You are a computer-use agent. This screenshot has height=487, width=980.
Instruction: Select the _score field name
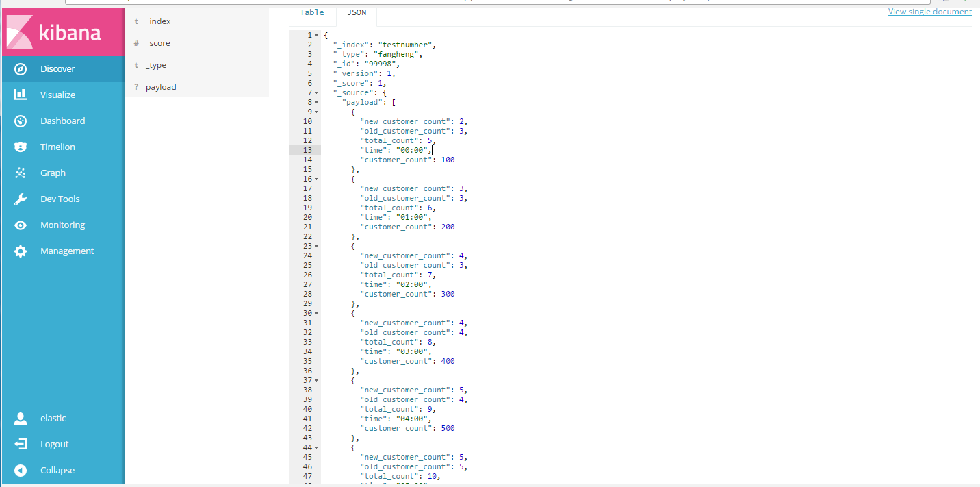[x=158, y=43]
